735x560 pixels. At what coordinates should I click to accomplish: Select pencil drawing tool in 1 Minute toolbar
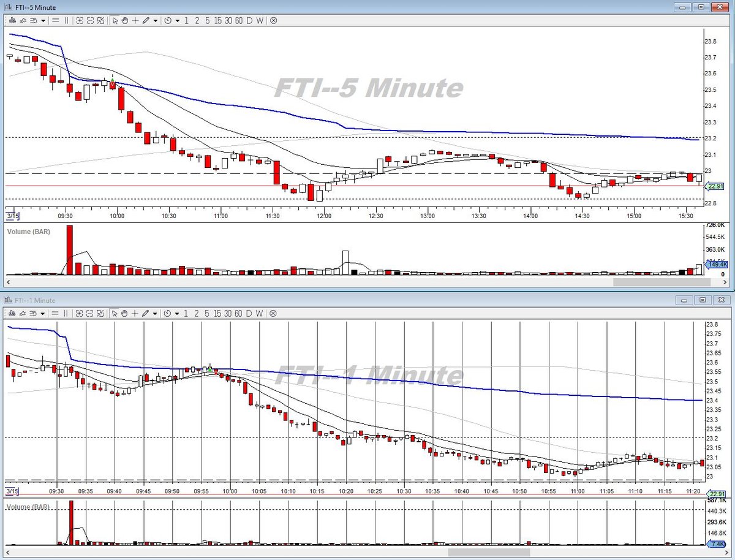point(146,313)
